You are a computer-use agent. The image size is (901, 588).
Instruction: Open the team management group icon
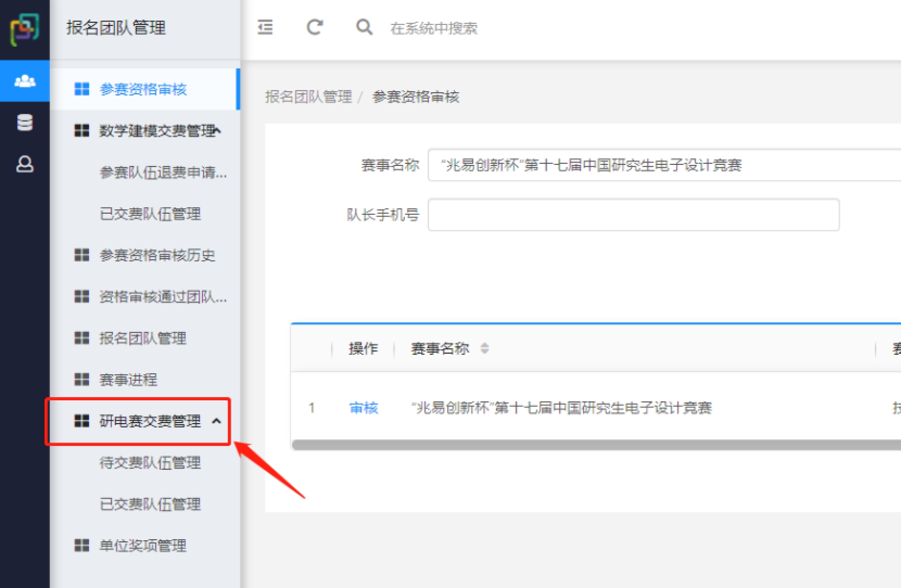pos(24,81)
